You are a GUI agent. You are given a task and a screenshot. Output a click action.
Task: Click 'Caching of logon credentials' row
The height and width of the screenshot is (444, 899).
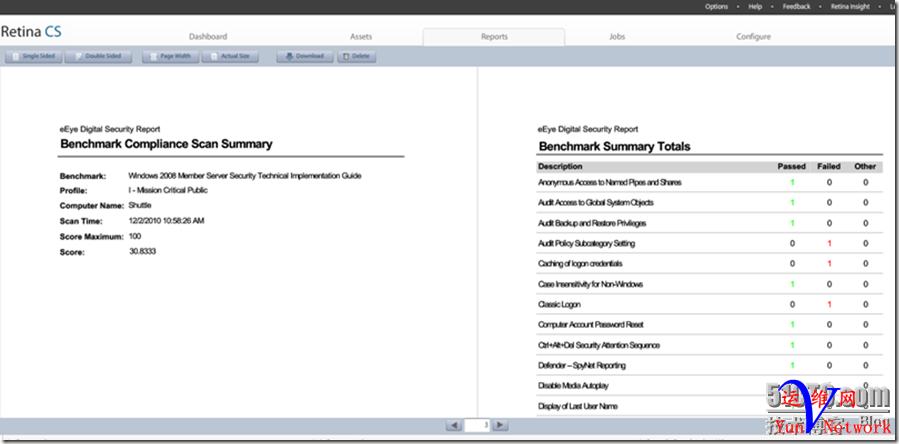[x=710, y=264]
